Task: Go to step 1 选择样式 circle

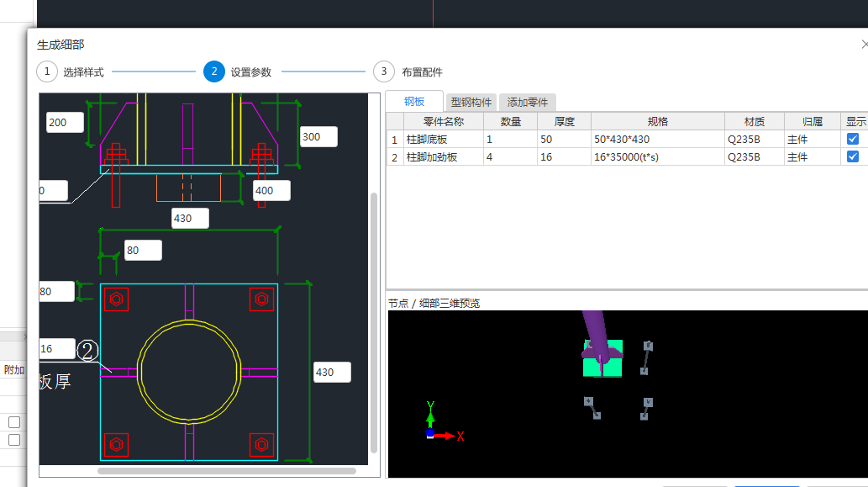Action: (47, 71)
